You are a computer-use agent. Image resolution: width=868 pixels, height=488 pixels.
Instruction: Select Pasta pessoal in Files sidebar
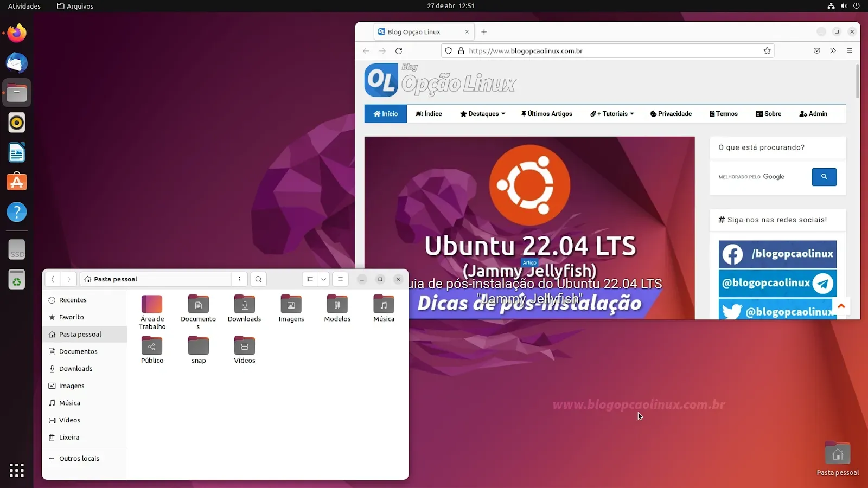[85, 335]
